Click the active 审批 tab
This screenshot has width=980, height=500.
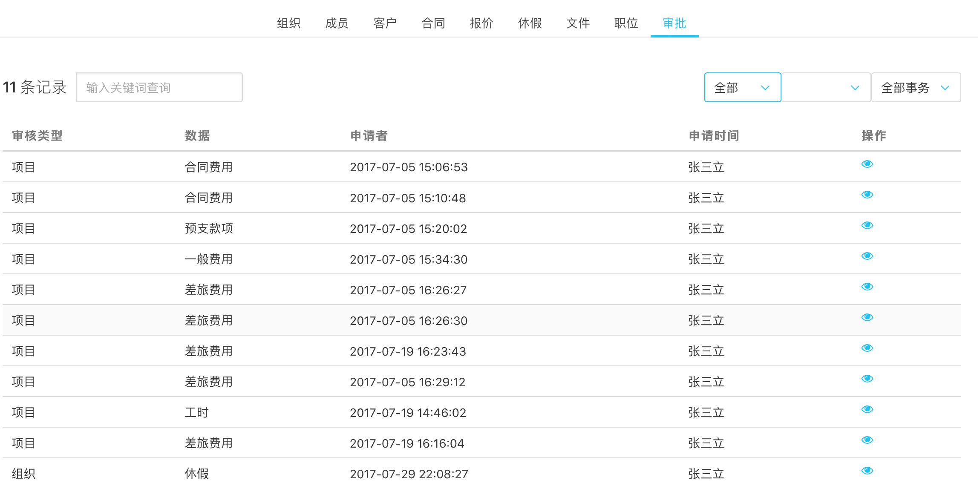(674, 23)
